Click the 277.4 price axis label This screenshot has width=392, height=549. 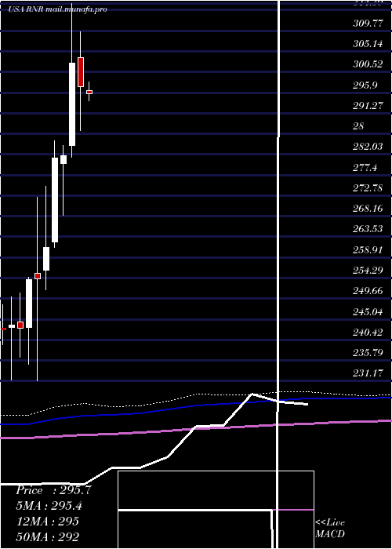point(365,167)
